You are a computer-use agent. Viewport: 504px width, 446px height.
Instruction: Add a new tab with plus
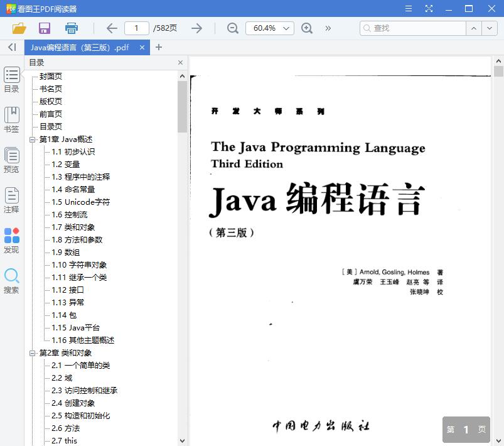pos(158,47)
